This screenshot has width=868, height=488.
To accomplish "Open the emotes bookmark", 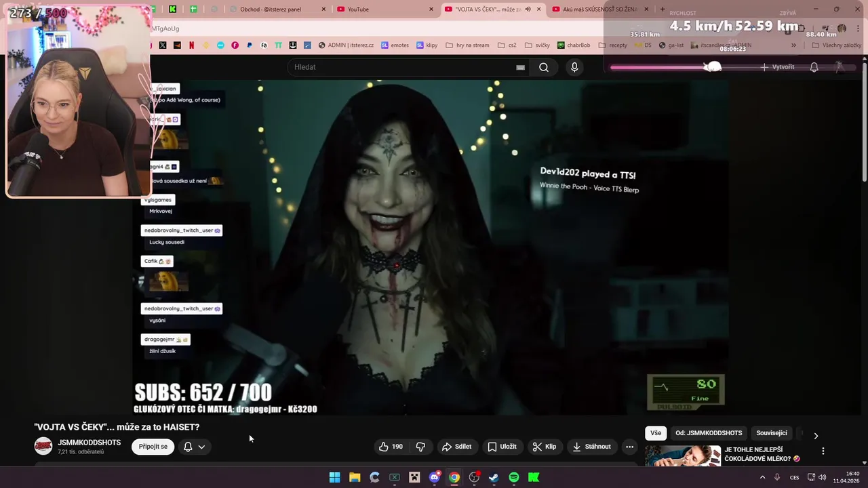I will click(395, 45).
